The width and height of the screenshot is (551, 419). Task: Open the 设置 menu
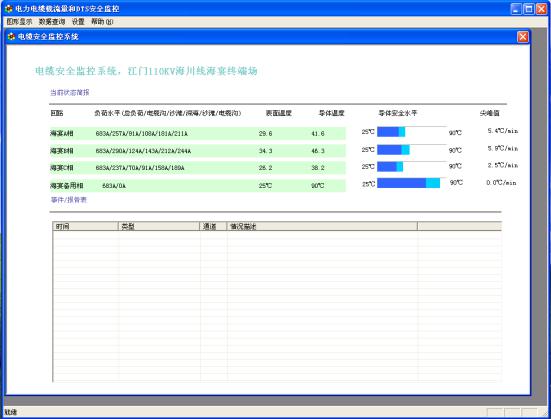click(x=78, y=22)
